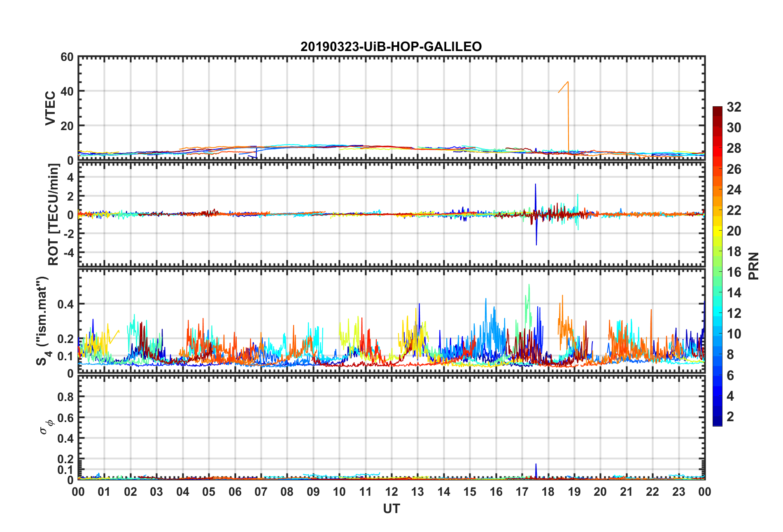Click the "PRN" colorbar label

tap(753, 266)
